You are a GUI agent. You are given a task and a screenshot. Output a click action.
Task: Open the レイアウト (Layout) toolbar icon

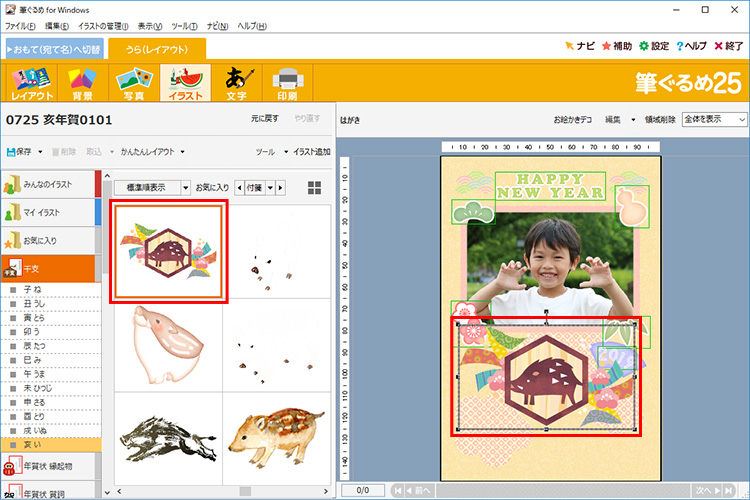pos(32,84)
